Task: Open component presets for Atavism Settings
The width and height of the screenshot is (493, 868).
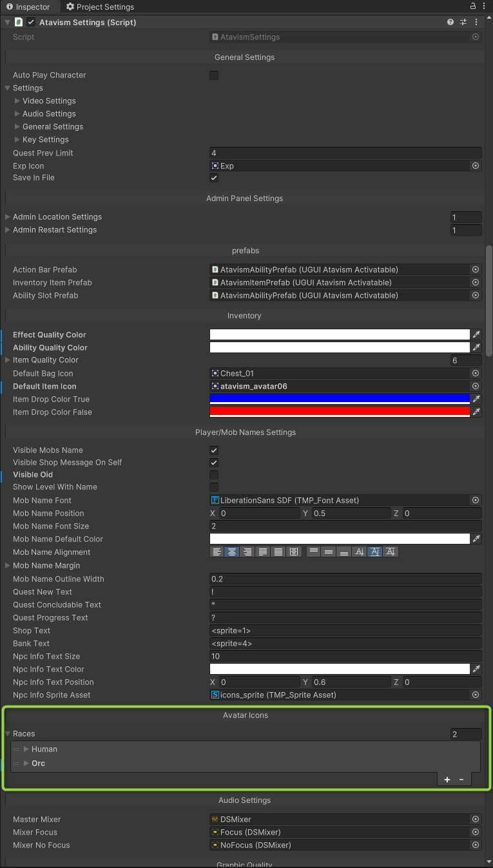Action: pos(463,22)
